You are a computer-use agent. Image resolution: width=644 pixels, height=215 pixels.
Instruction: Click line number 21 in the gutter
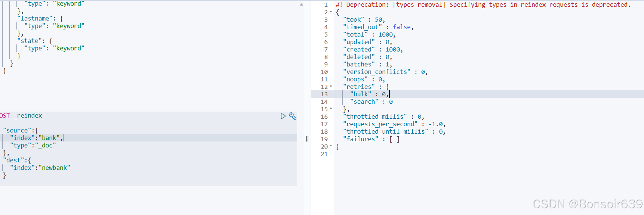[324, 154]
